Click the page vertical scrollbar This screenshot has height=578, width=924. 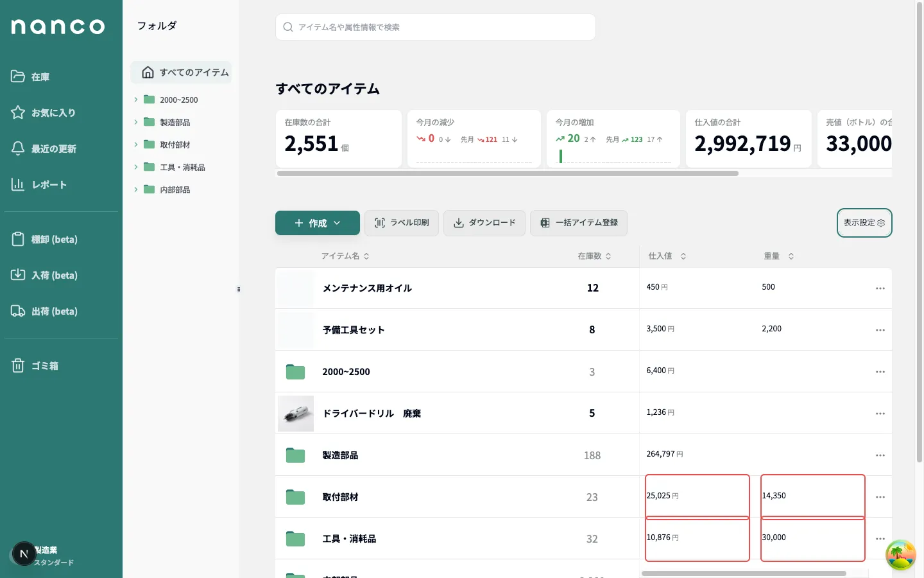pos(920,232)
